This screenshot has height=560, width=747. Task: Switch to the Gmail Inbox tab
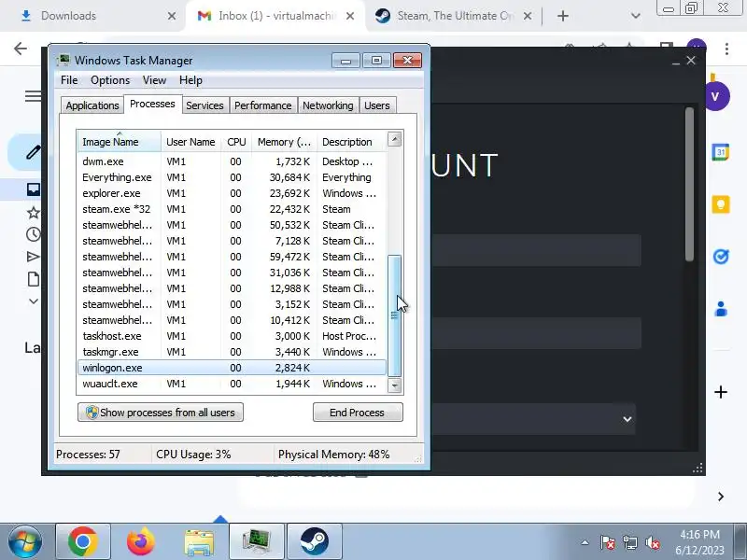275,16
